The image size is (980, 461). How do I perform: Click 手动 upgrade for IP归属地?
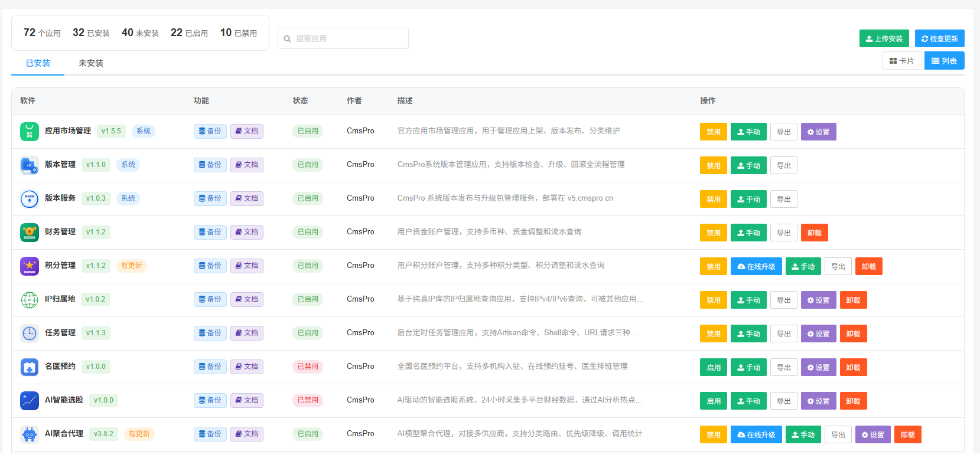tap(748, 300)
